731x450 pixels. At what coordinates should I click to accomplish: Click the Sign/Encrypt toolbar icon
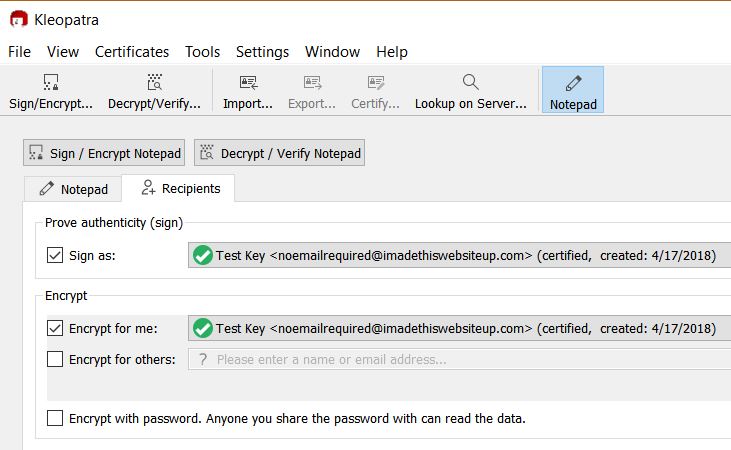50,83
